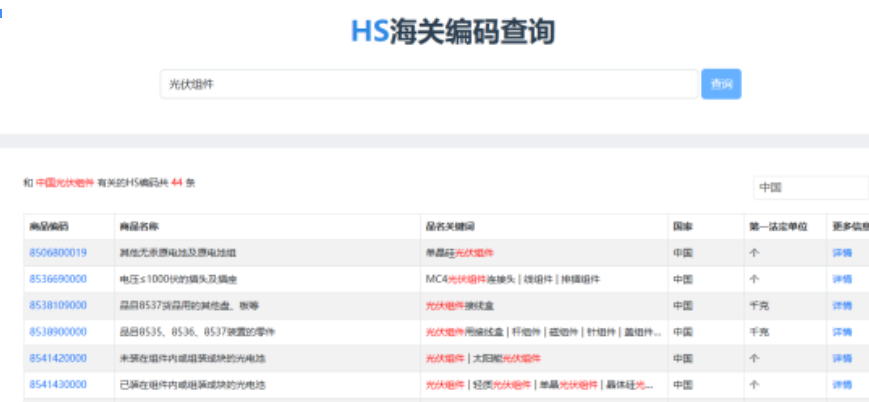
Task: View 详情 for code 8538109000
Action: (x=842, y=305)
